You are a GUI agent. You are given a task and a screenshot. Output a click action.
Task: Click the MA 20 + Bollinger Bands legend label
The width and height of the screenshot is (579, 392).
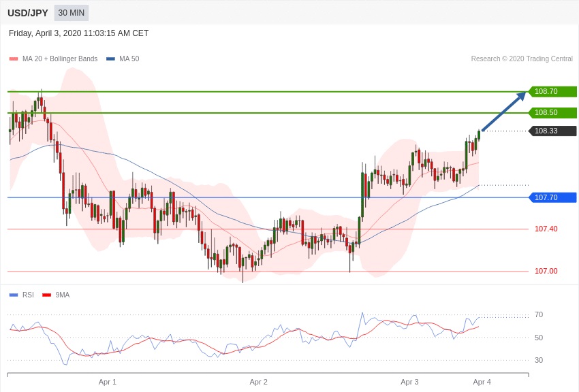click(x=60, y=59)
